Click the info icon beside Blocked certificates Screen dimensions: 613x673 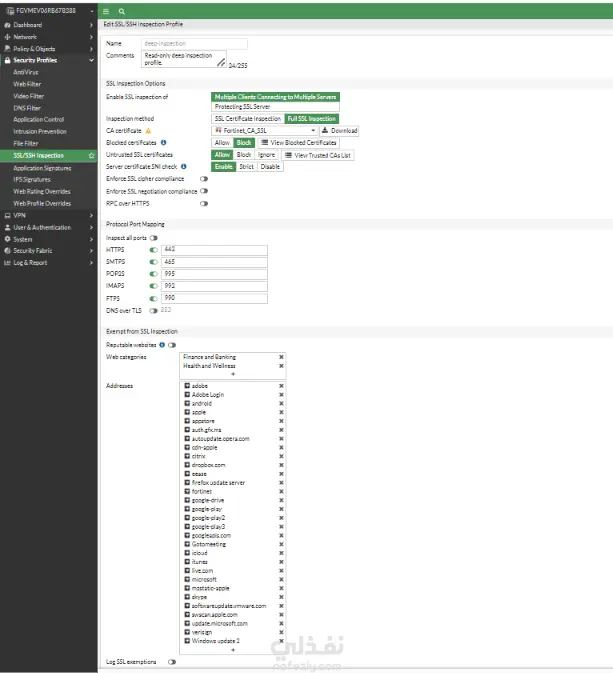pos(164,142)
